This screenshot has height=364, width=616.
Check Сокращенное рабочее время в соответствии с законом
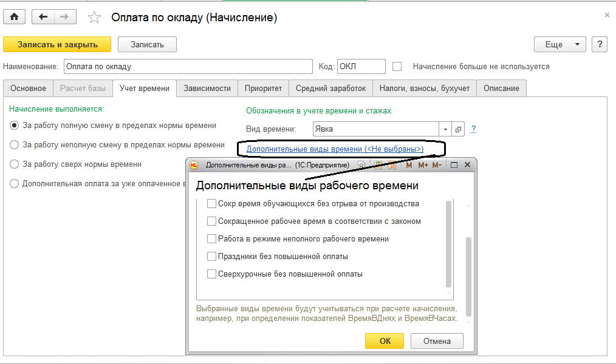click(x=211, y=221)
